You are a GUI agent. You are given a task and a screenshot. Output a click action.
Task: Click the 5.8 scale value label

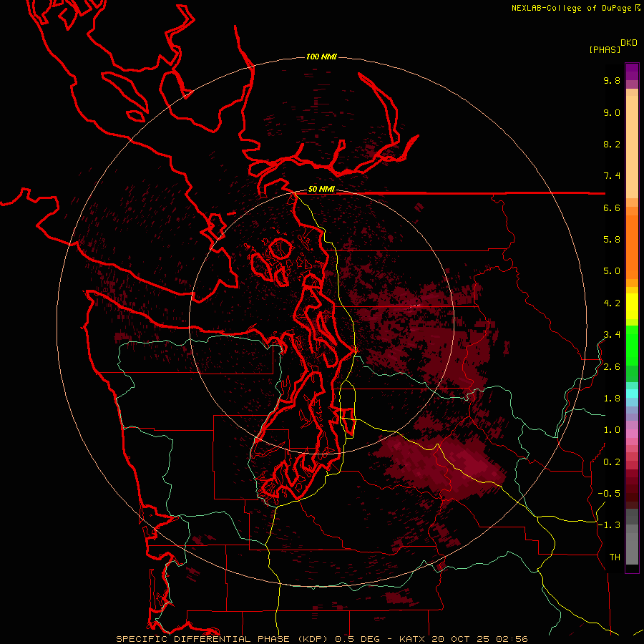click(612, 240)
